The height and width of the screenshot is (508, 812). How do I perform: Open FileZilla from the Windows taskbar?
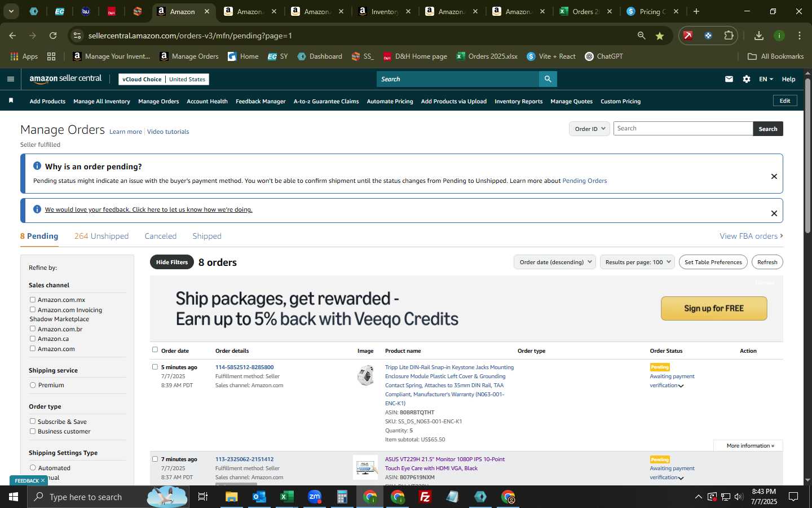click(x=425, y=497)
